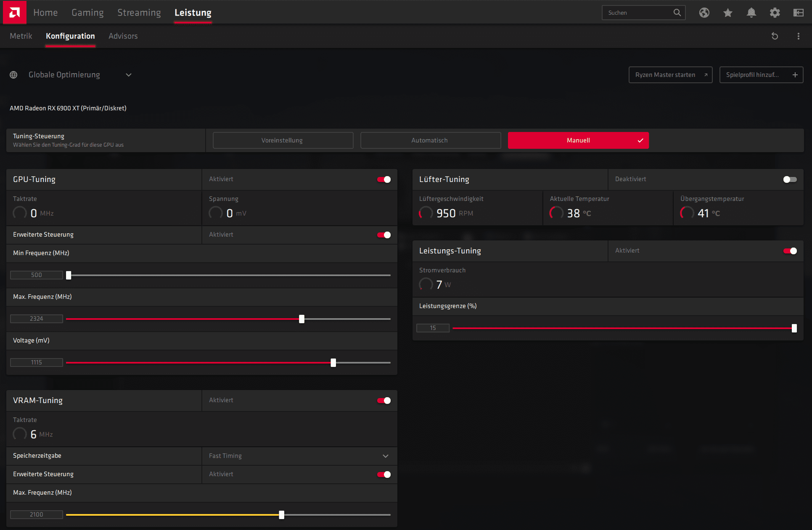
Task: Open the Gaming tab
Action: 87,13
